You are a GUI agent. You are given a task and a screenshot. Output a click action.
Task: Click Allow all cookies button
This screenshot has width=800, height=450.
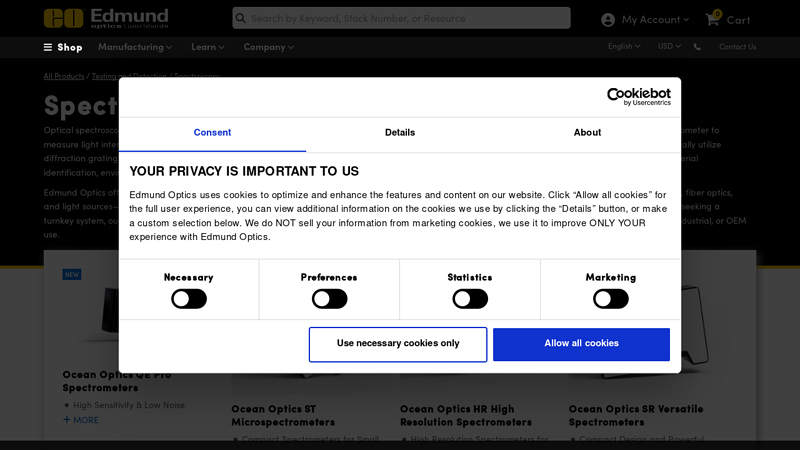tap(581, 344)
